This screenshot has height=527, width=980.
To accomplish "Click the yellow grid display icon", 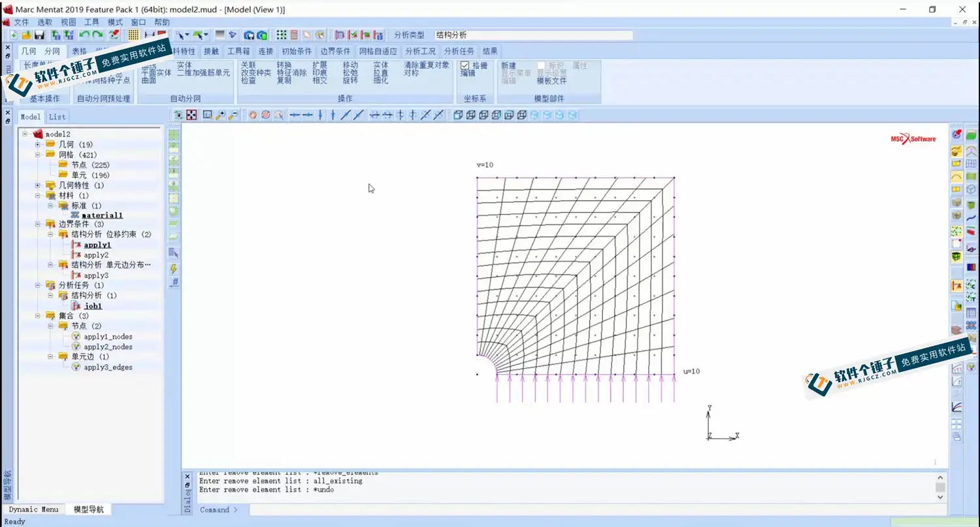I will click(133, 35).
